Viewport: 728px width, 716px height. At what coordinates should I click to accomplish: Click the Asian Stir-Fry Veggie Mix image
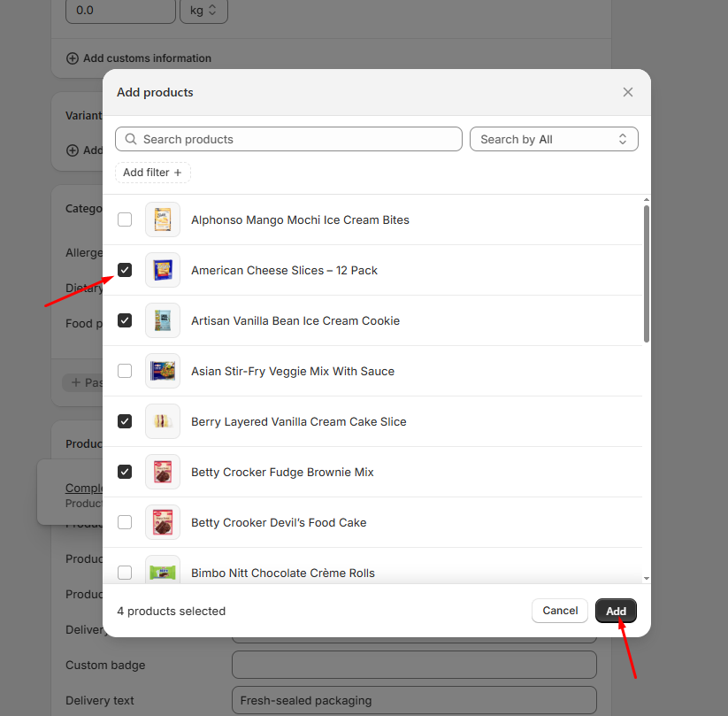163,371
